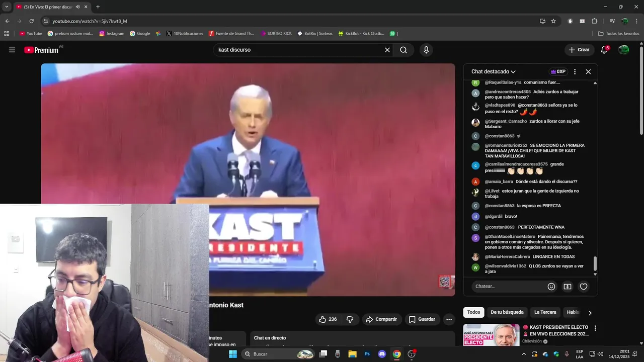
Task: Open Crear menu button
Action: pyautogui.click(x=579, y=50)
